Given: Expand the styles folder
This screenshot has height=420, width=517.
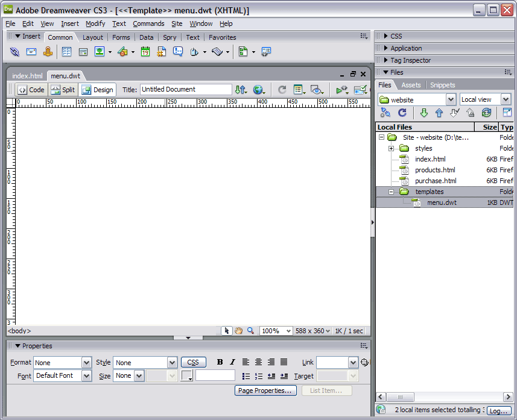Looking at the screenshot, I should pos(391,149).
